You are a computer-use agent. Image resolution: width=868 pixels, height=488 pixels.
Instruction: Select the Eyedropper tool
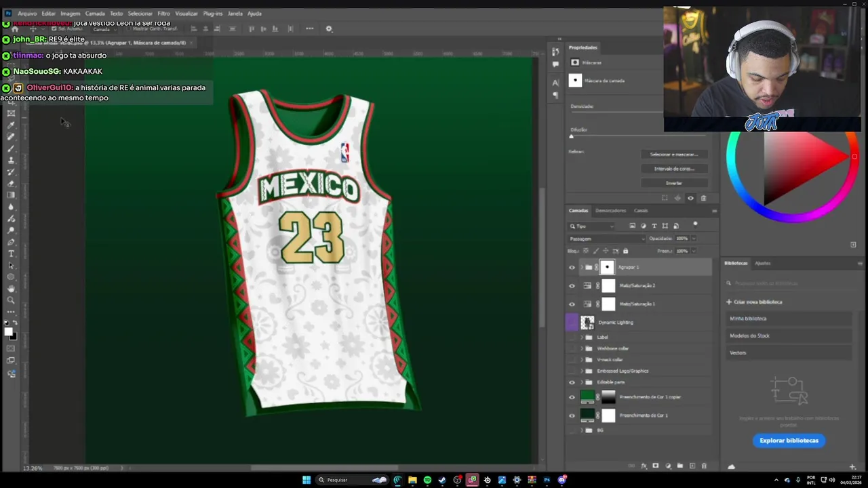[x=11, y=125]
